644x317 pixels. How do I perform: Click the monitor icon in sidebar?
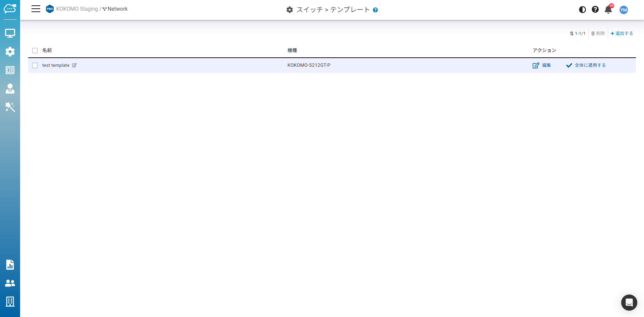coord(10,33)
